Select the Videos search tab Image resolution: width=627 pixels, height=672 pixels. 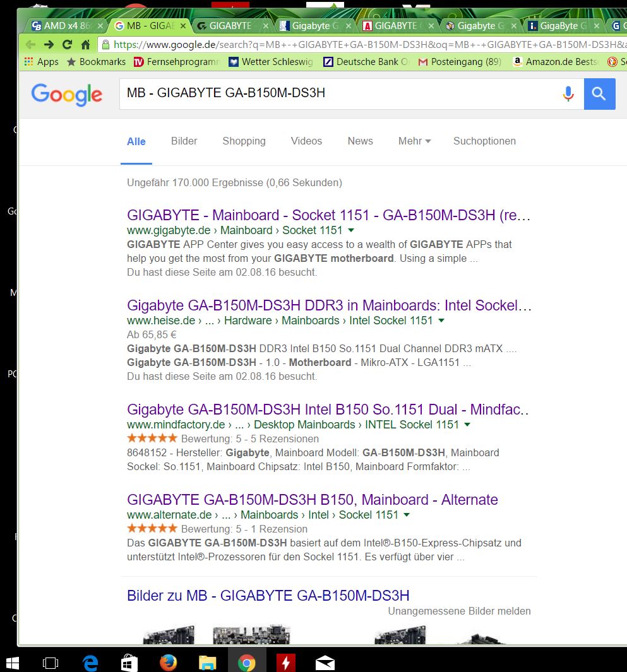click(x=306, y=141)
